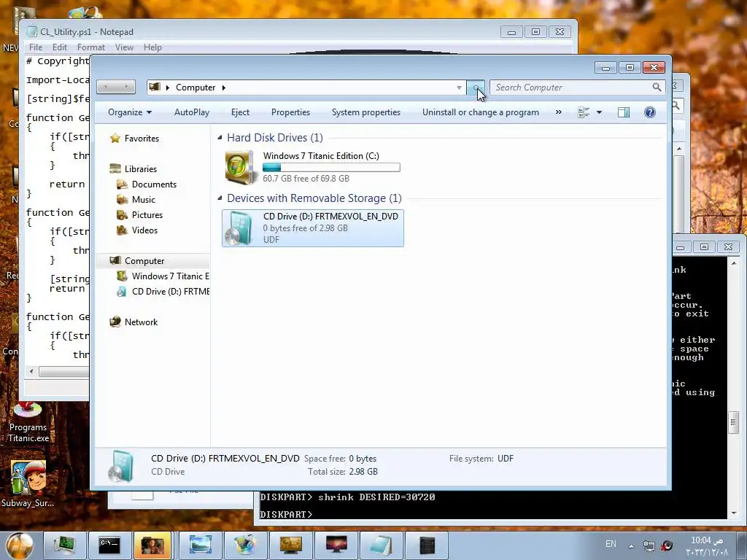Click the change view icon
This screenshot has width=747, height=560.
[584, 112]
